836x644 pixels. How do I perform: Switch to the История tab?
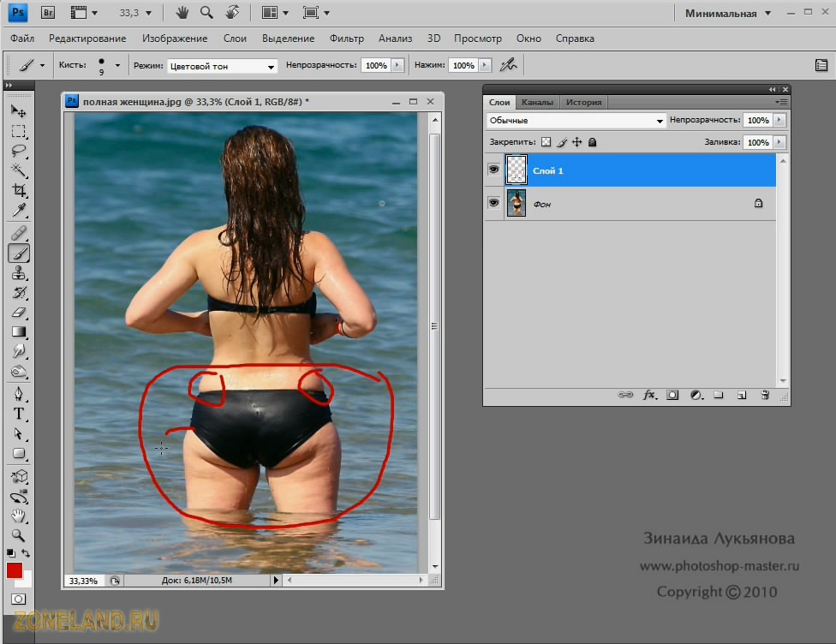[x=583, y=102]
